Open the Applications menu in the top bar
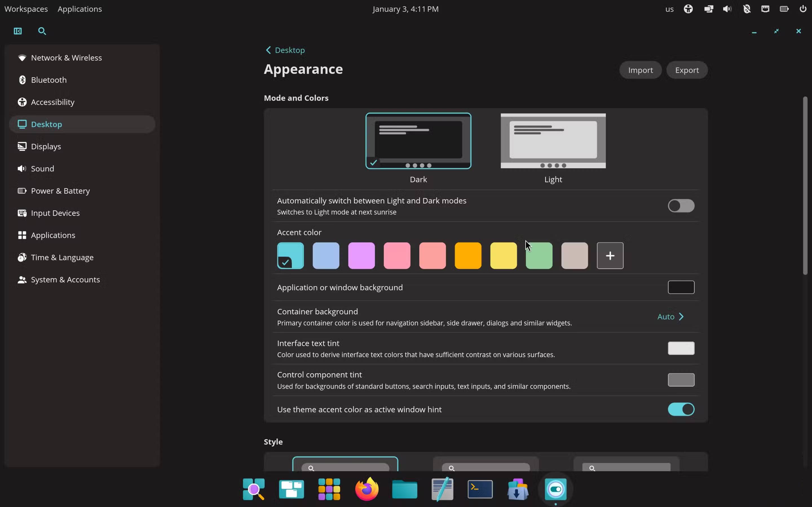This screenshot has height=507, width=812. 79,9
